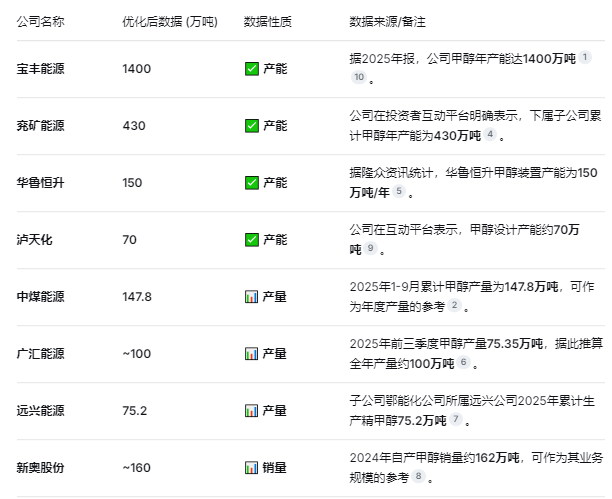Select company name 宝丰能源
The image size is (612, 499).
(x=40, y=69)
